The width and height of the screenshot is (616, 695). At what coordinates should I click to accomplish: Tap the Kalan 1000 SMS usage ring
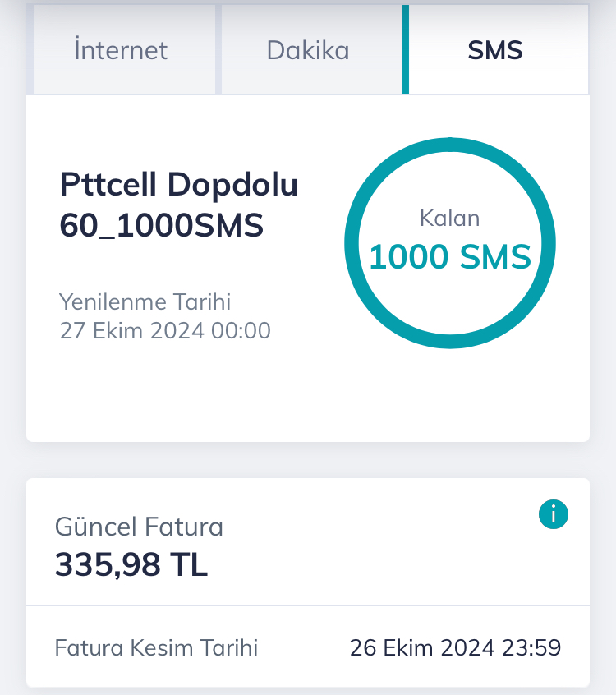click(x=450, y=243)
